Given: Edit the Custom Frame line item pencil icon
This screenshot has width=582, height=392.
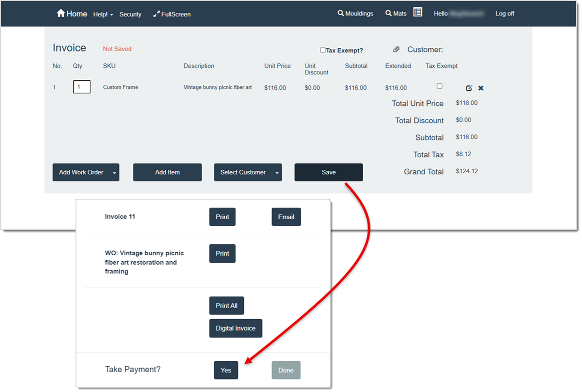Looking at the screenshot, I should pos(468,87).
